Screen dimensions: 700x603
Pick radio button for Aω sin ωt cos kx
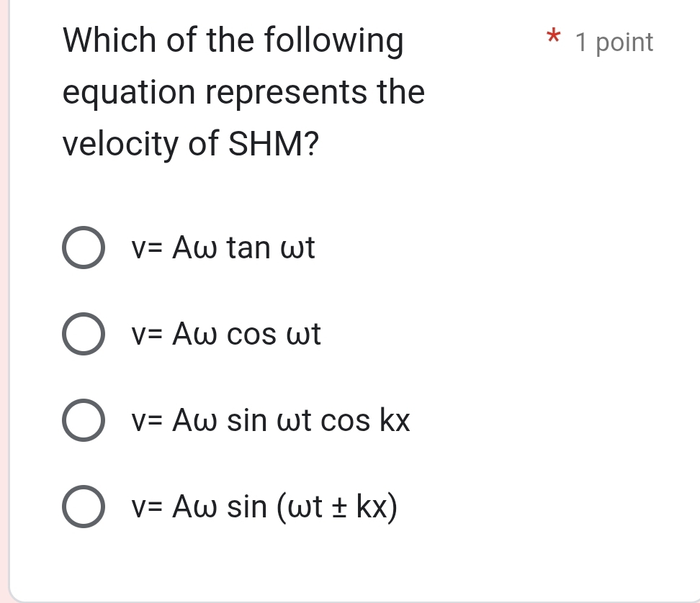84,421
